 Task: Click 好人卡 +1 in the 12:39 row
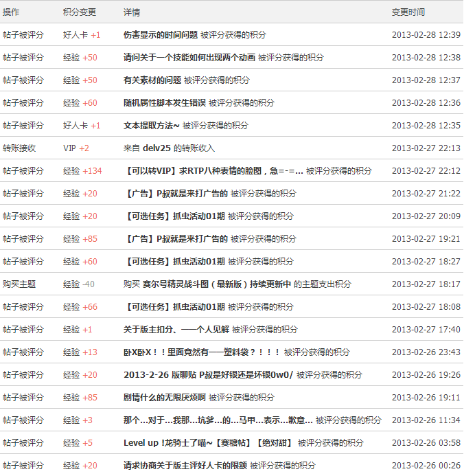(x=82, y=35)
